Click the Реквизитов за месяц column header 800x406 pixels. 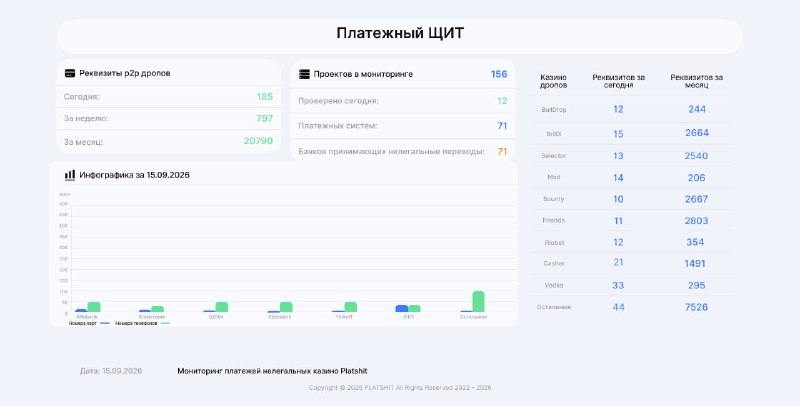[x=696, y=82]
